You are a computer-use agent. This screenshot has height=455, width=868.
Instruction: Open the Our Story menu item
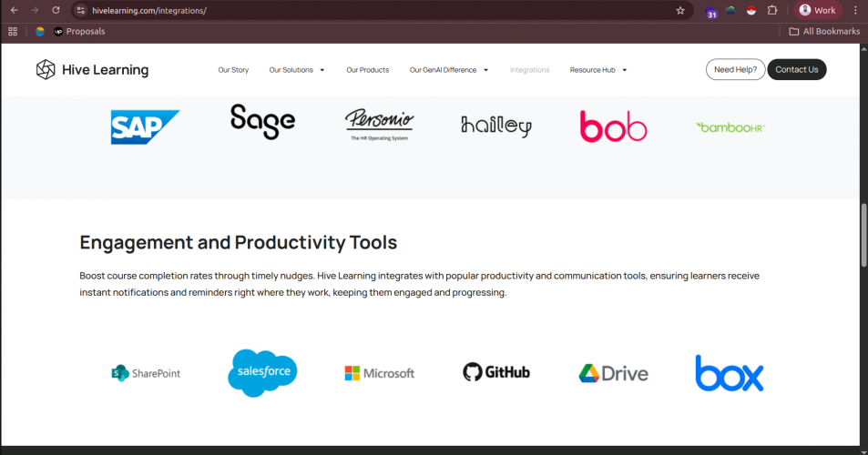233,70
